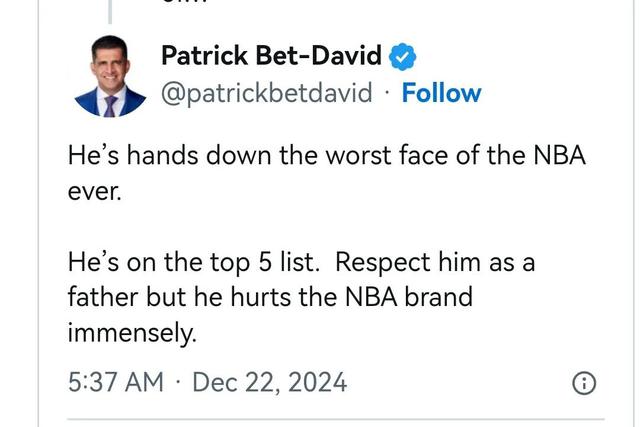Viewport: 640px width, 427px height.
Task: Follow Patrick Bet-David
Action: [441, 93]
